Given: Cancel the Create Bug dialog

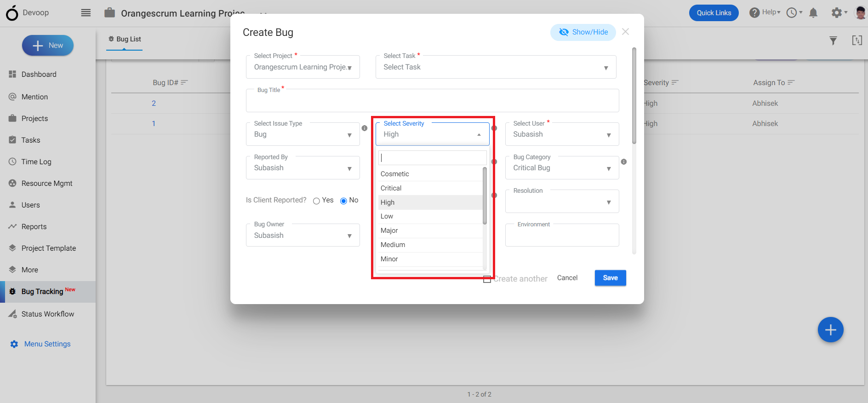Looking at the screenshot, I should [567, 278].
